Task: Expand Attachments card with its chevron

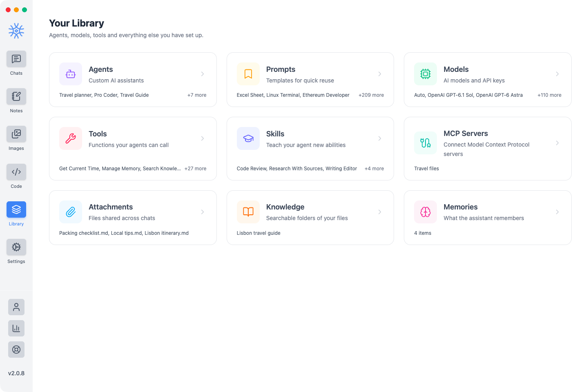Action: (203, 212)
